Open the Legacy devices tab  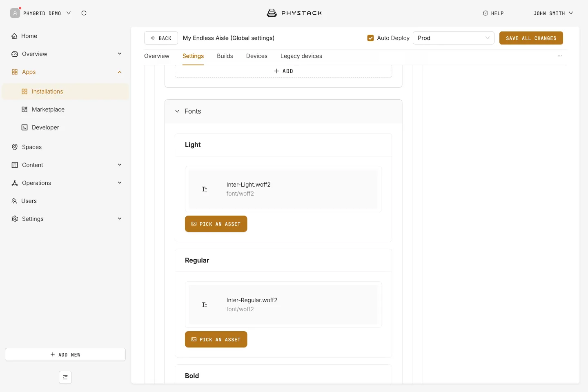tap(301, 56)
